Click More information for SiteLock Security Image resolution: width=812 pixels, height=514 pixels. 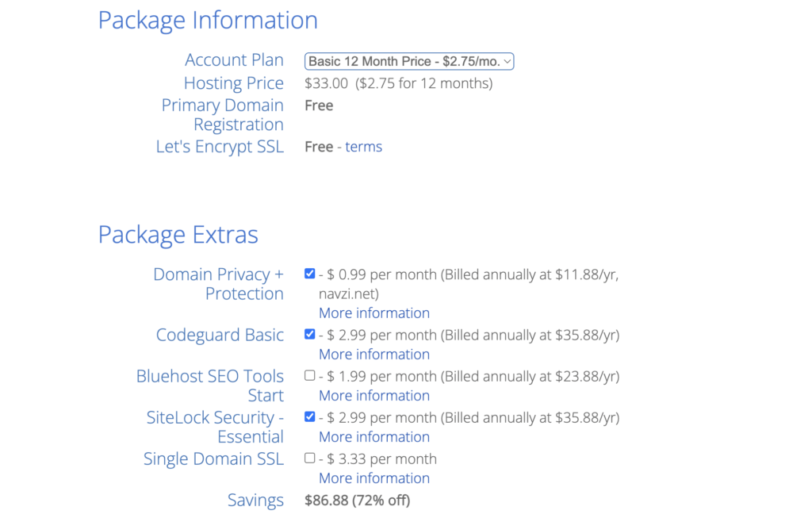pyautogui.click(x=374, y=436)
